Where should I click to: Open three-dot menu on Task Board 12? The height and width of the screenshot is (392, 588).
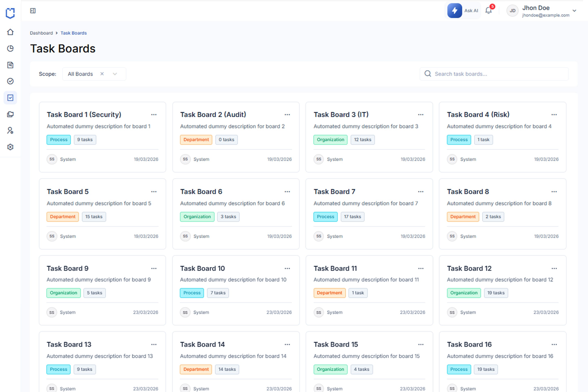[554, 268]
